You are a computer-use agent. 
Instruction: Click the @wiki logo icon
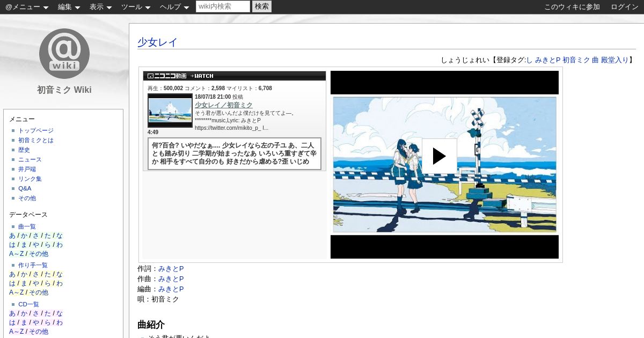click(64, 54)
